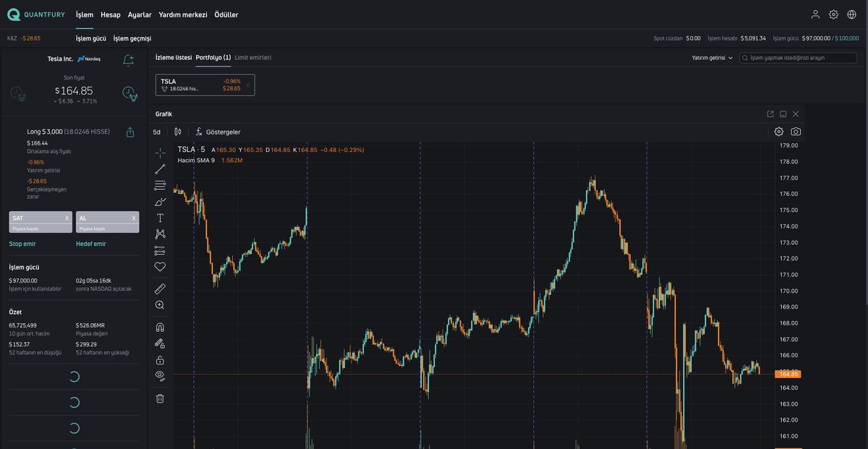Screen dimensions: 868x449
Task: Click the $5,091.34 İşlem hesabı balance
Action: [753, 38]
